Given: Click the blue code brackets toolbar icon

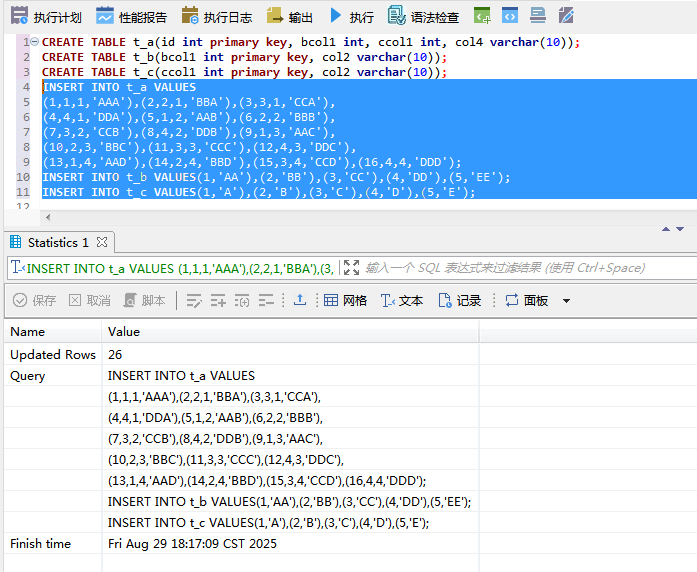Looking at the screenshot, I should coord(510,16).
